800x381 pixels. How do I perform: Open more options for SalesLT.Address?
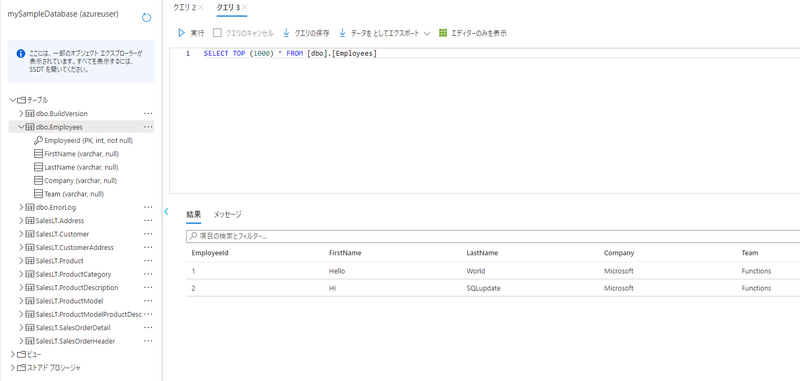tap(148, 221)
